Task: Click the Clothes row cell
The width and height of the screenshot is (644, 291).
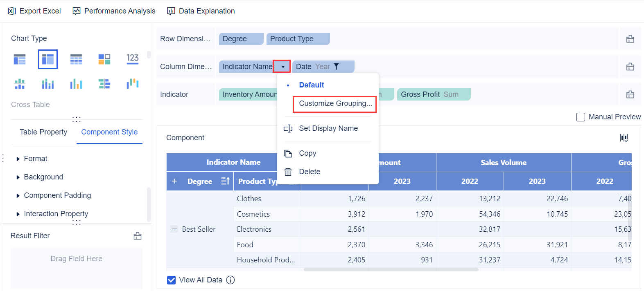Action: click(x=267, y=199)
